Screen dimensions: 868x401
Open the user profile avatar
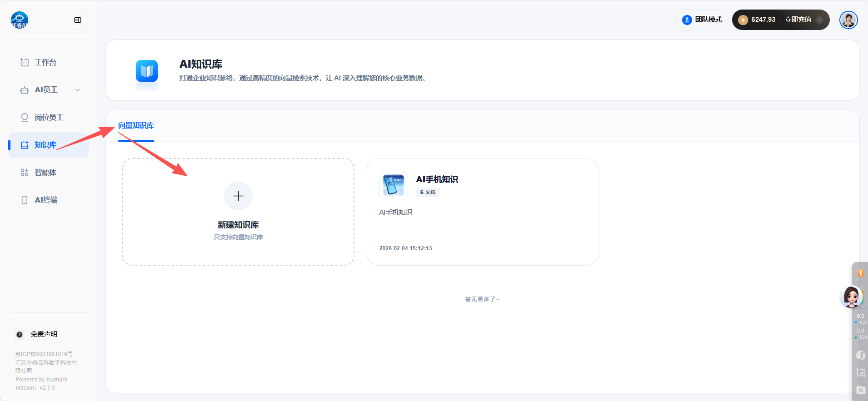click(x=848, y=20)
